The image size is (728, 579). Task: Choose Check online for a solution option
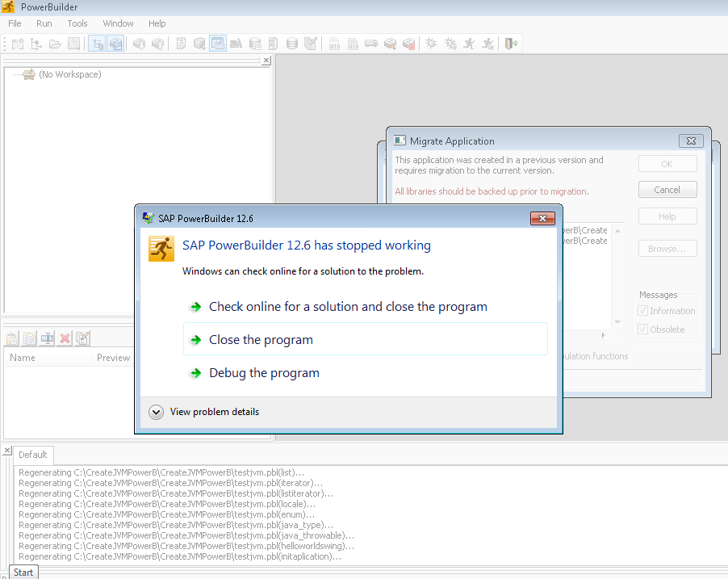click(x=348, y=307)
